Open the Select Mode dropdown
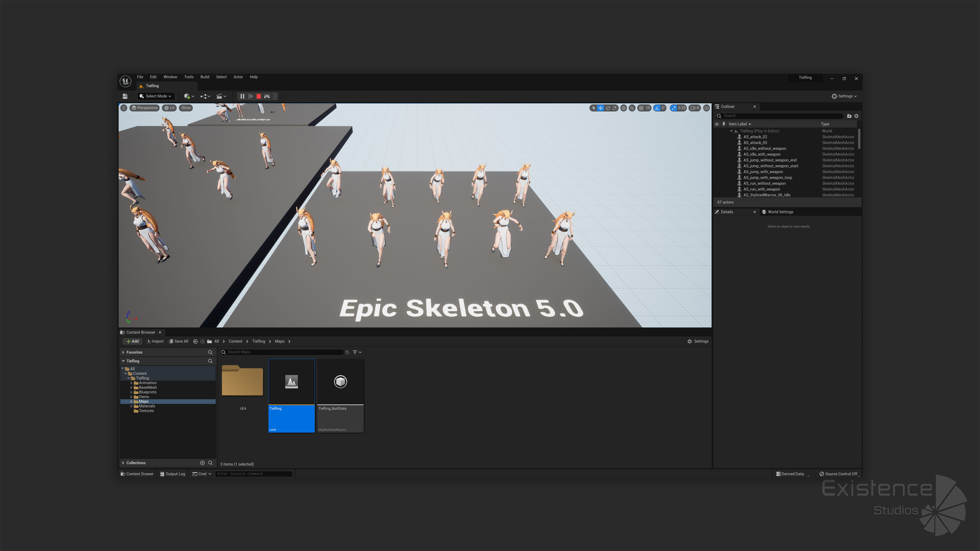The height and width of the screenshot is (551, 980). point(156,96)
